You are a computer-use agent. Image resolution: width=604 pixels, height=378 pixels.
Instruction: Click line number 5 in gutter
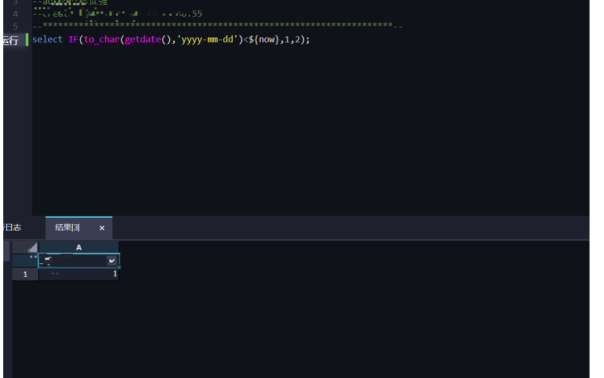coord(15,27)
